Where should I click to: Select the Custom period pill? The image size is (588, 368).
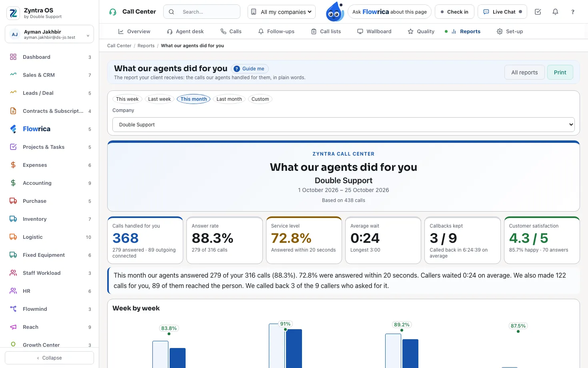click(x=260, y=99)
